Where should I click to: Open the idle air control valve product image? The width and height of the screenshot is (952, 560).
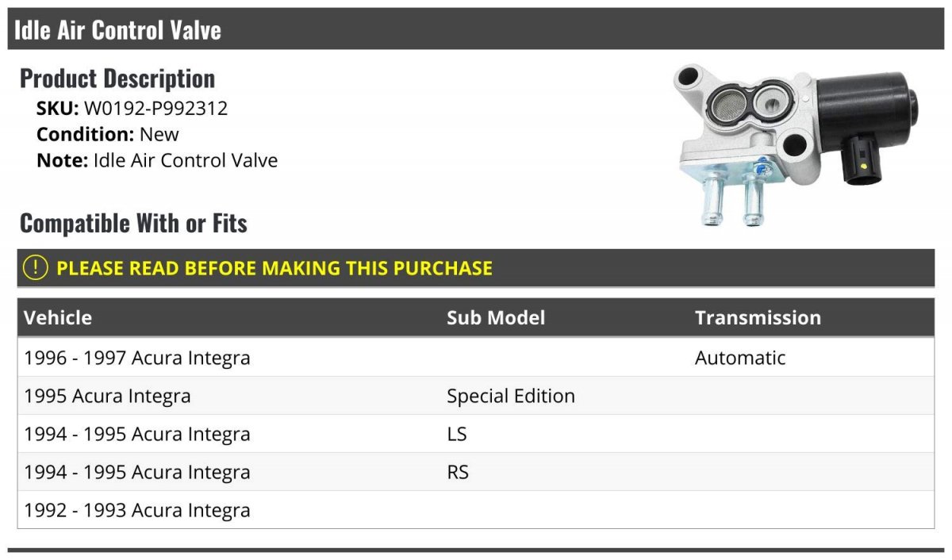797,146
